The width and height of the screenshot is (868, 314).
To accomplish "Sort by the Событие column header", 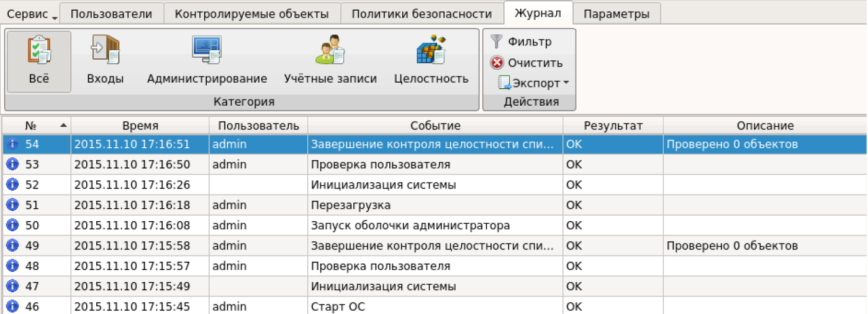I will pos(435,125).
